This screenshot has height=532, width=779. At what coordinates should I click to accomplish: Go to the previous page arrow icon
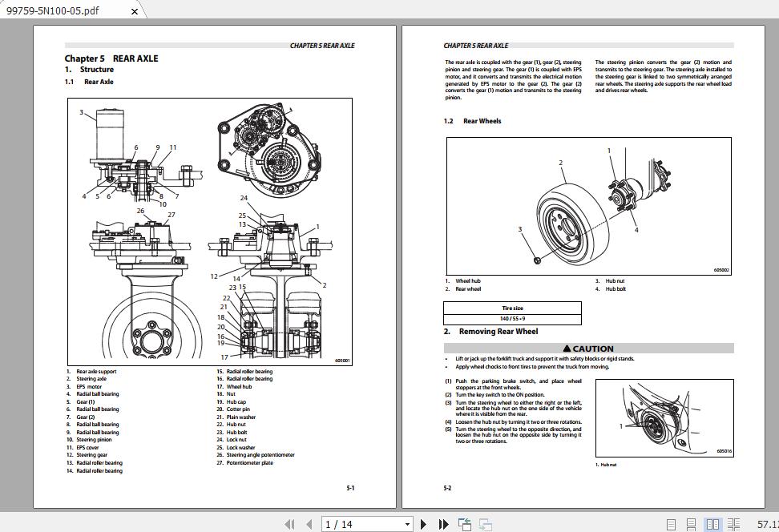click(x=309, y=523)
